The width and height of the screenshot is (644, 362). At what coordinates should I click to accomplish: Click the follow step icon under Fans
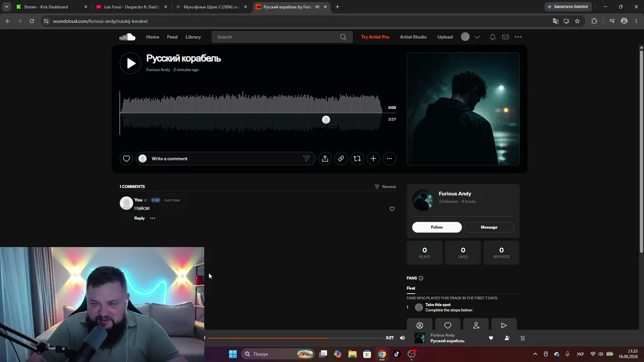pyautogui.click(x=476, y=325)
